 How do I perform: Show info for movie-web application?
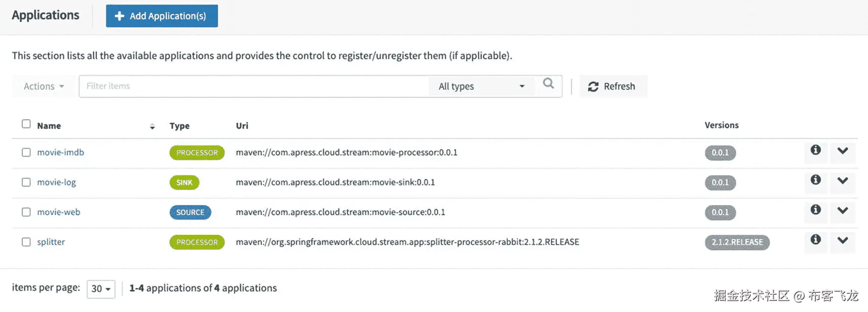[x=815, y=210]
